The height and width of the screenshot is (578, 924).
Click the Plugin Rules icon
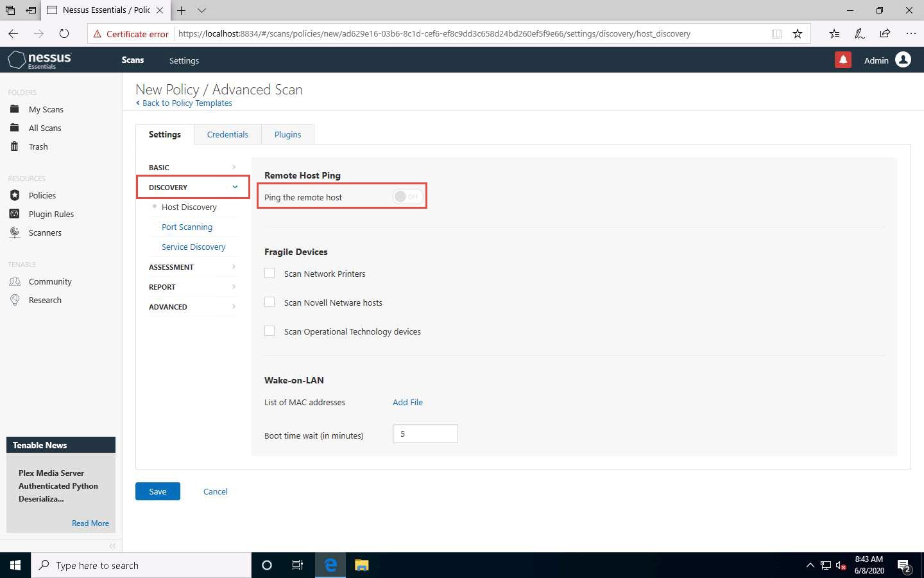[14, 214]
